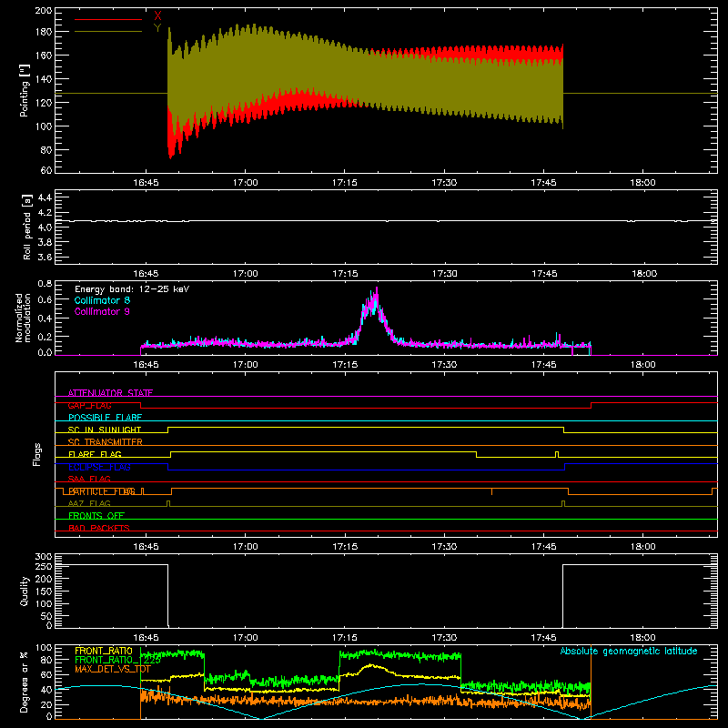Click the 3.6 tick on Roll period axis
Image resolution: width=728 pixels, height=728 pixels.
click(45, 258)
